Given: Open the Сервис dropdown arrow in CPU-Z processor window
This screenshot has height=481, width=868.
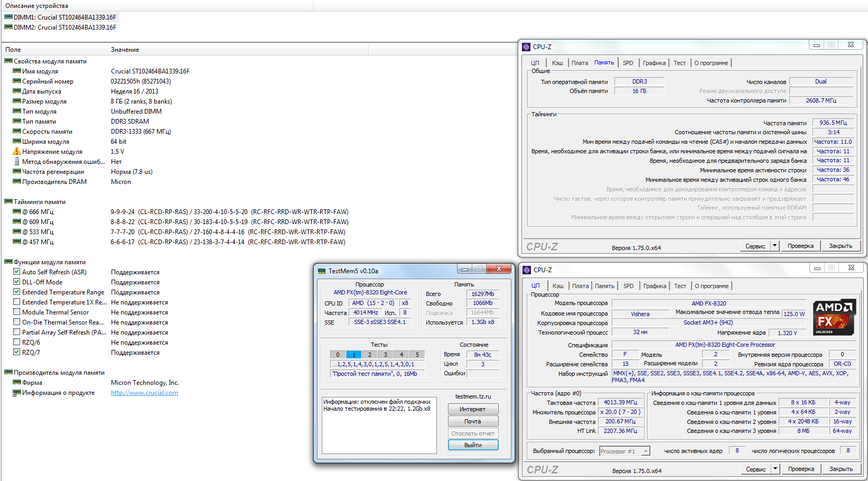Looking at the screenshot, I should [776, 469].
